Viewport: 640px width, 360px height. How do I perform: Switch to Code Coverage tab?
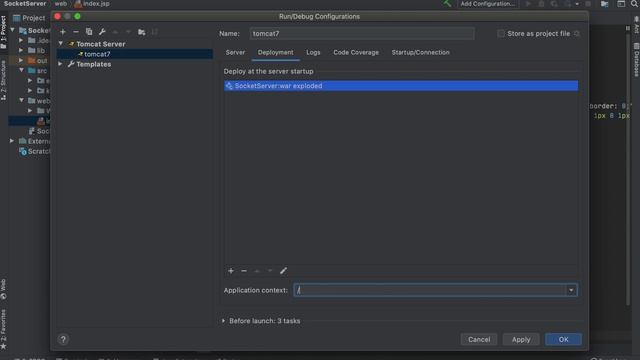356,52
